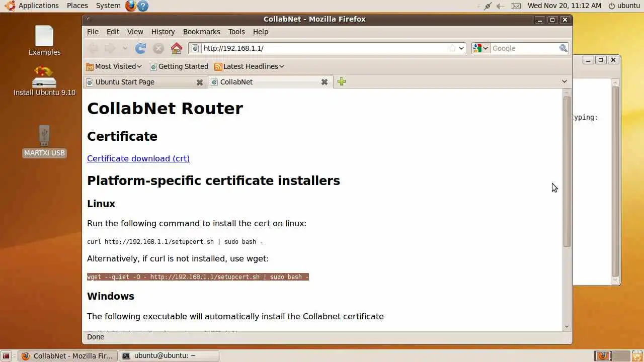Select the Examples desktop icon
This screenshot has width=644, height=362.
point(44,41)
